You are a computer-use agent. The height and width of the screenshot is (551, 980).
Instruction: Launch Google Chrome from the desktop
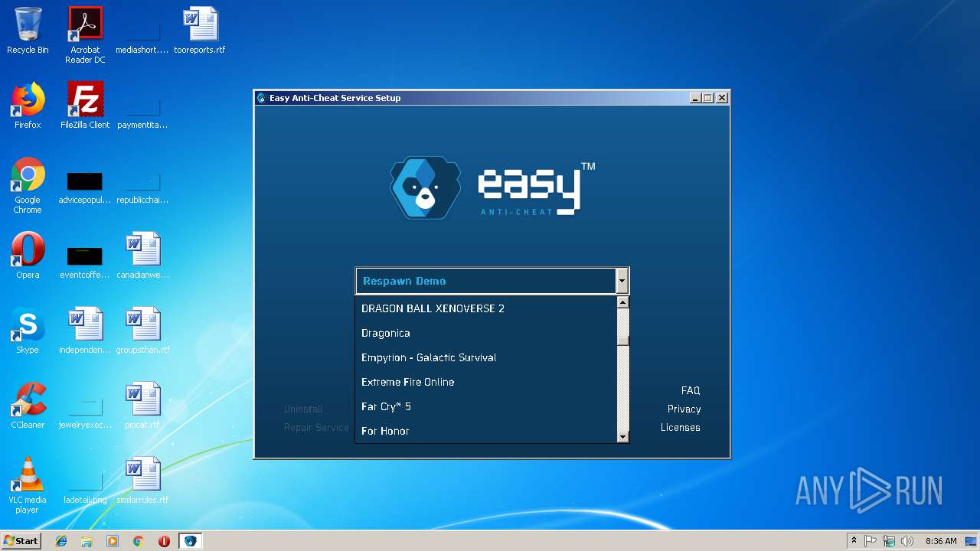pos(28,185)
